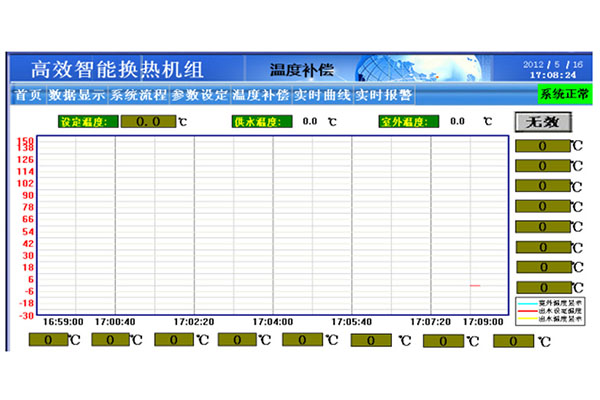600x400 pixels.
Task: Select the leftmost field in the bottom temperature row
Action: tap(48, 340)
